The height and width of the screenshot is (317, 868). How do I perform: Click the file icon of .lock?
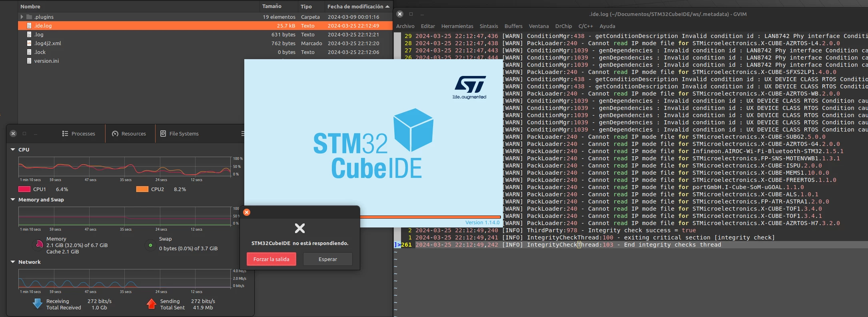tap(29, 52)
